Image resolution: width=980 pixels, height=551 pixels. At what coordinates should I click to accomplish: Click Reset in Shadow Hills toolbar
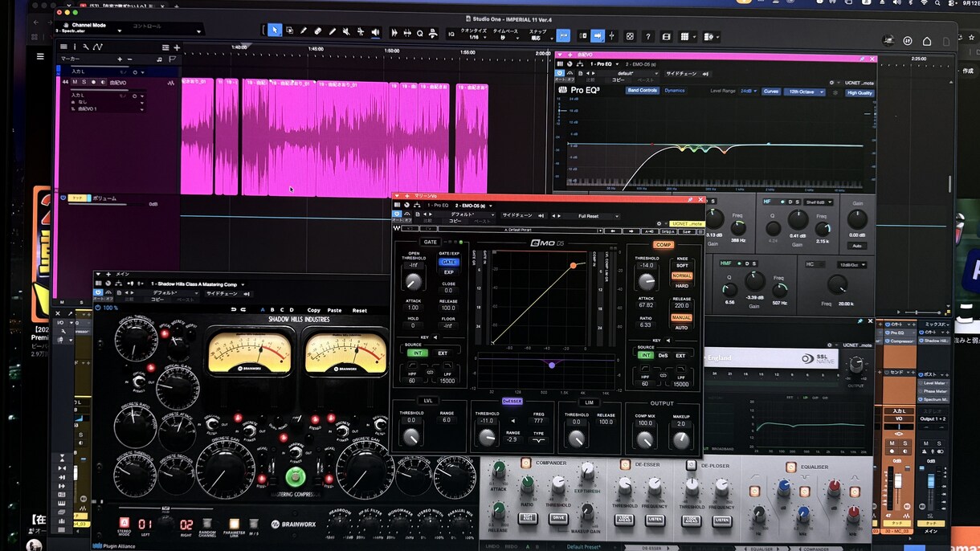point(360,310)
